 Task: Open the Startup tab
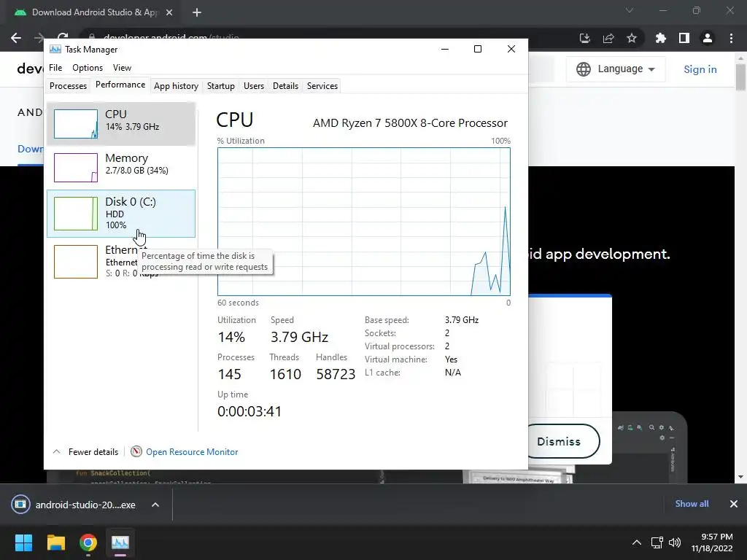[x=220, y=86]
